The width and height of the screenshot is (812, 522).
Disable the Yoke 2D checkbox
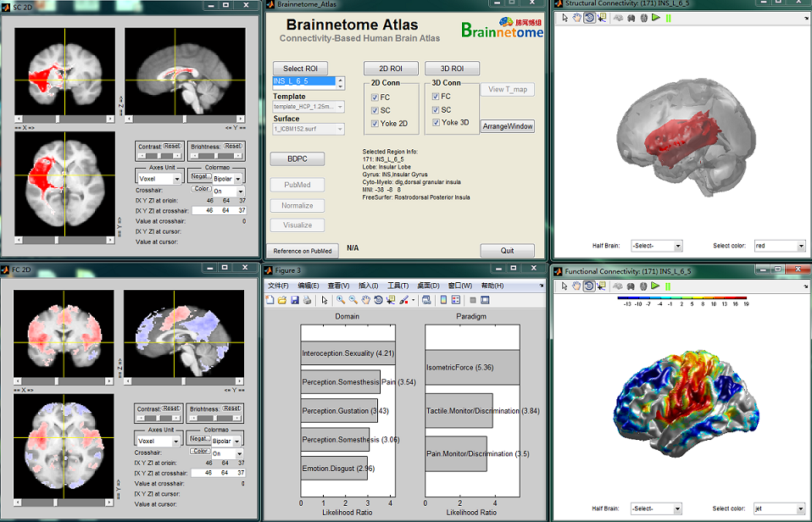[375, 124]
